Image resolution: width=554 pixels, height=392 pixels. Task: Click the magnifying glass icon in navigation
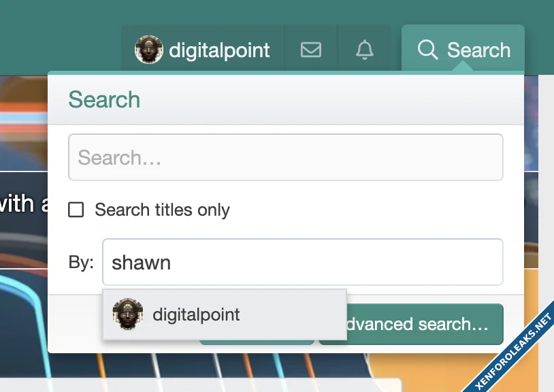coord(427,50)
